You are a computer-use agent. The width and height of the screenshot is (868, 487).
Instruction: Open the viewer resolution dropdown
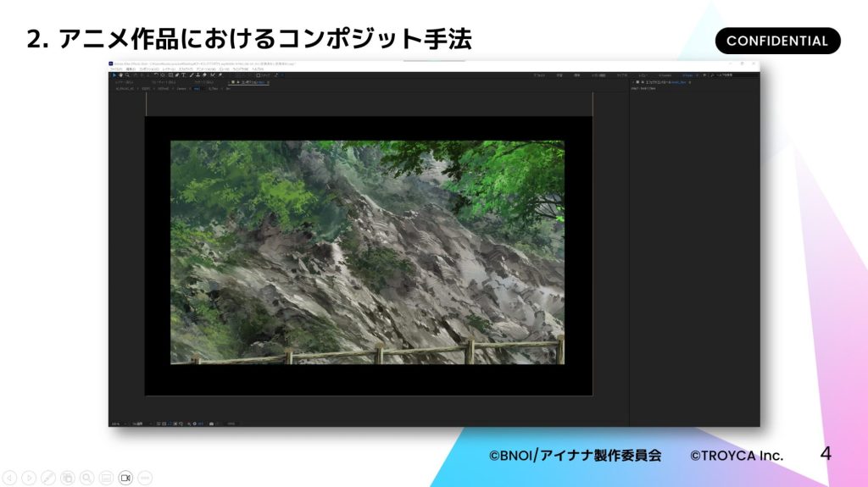point(136,423)
